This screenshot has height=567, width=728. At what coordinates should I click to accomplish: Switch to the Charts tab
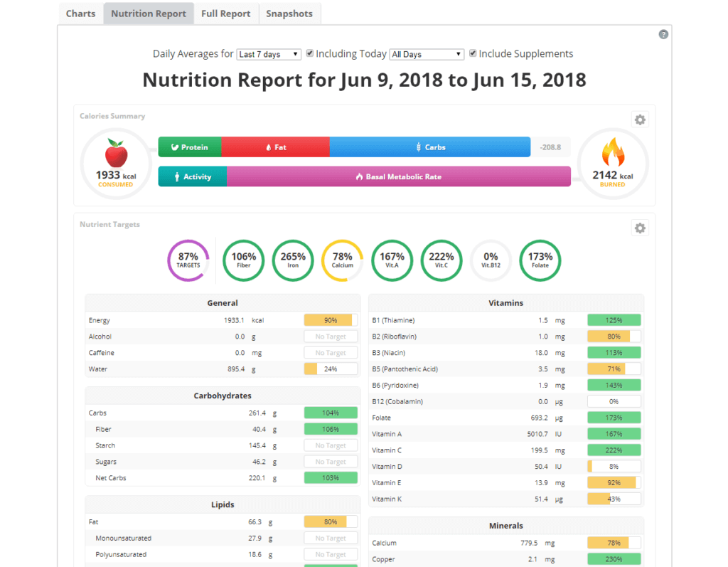(x=80, y=14)
